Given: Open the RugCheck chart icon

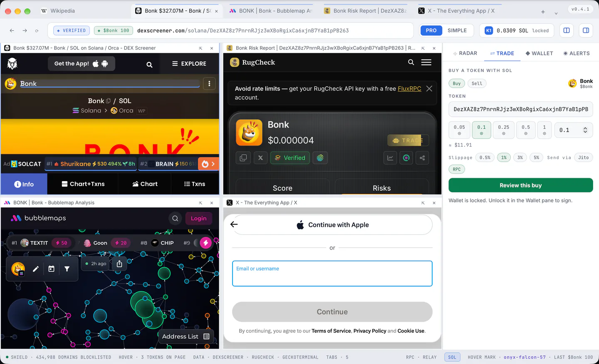Looking at the screenshot, I should [x=390, y=158].
